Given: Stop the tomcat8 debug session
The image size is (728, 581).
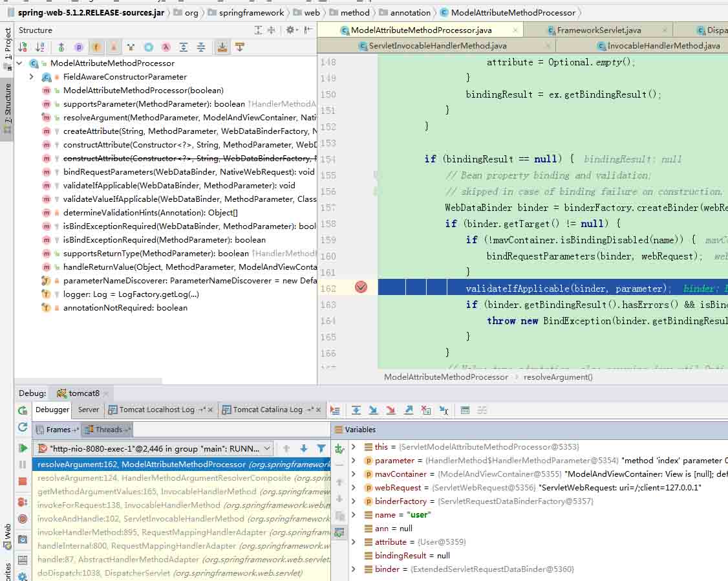Looking at the screenshot, I should (x=21, y=481).
